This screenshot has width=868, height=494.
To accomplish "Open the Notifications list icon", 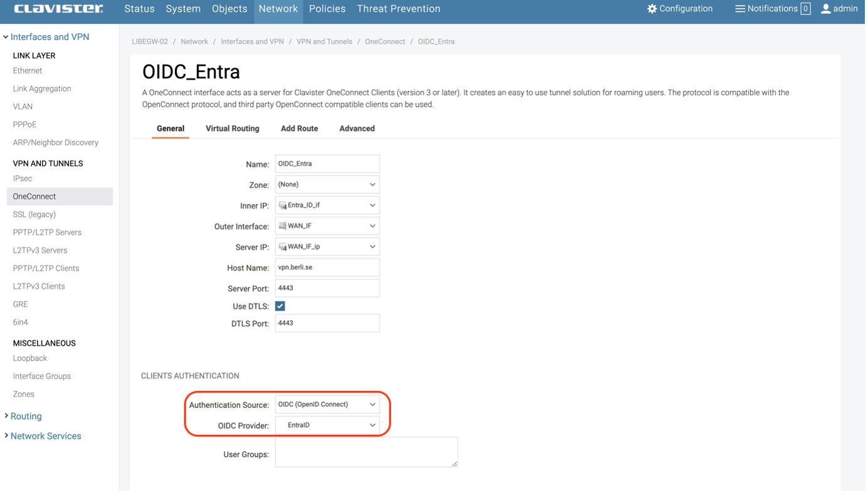I will pyautogui.click(x=740, y=9).
